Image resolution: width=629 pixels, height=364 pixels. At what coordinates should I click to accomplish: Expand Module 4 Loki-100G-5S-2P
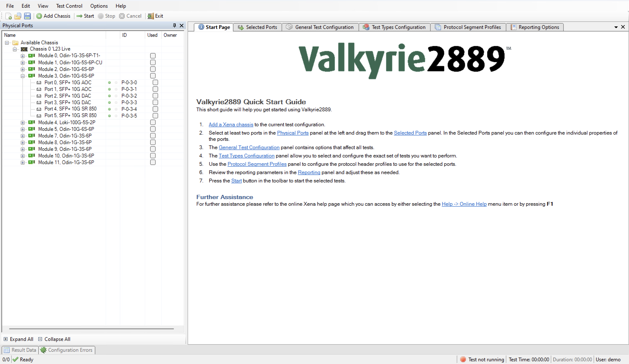pyautogui.click(x=22, y=123)
